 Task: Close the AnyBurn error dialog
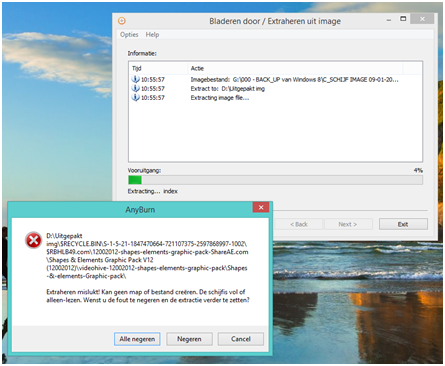(261, 207)
